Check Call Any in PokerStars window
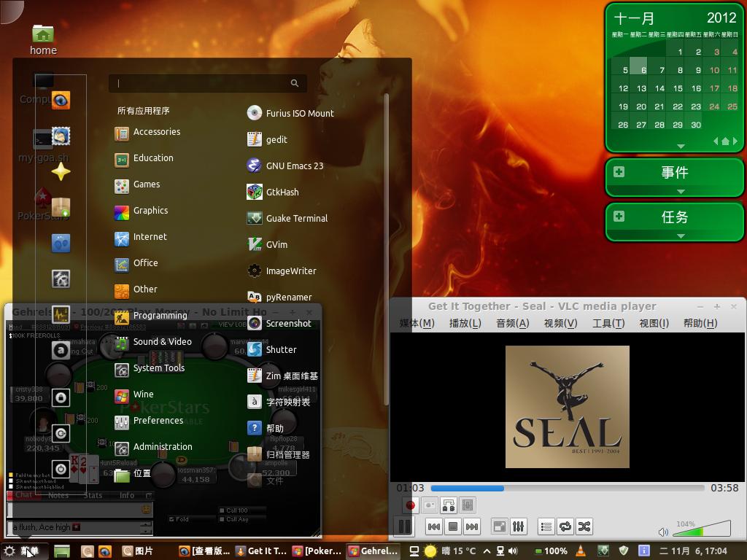 click(x=222, y=519)
